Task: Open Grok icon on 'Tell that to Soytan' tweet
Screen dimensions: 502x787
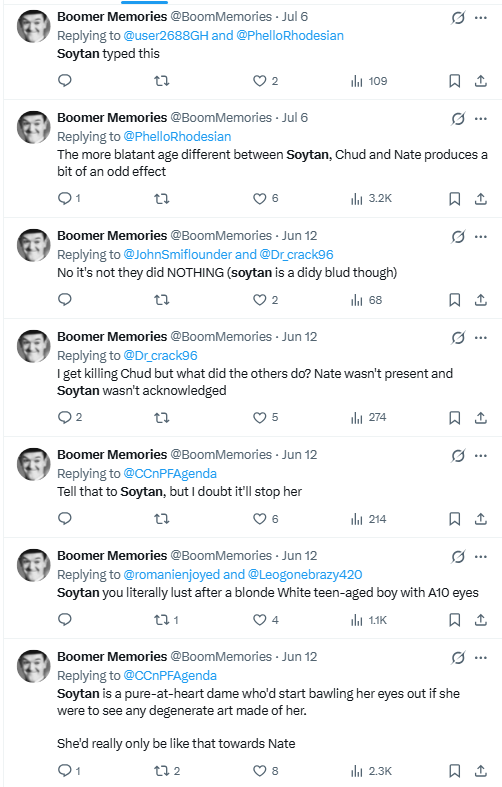Action: coord(458,456)
